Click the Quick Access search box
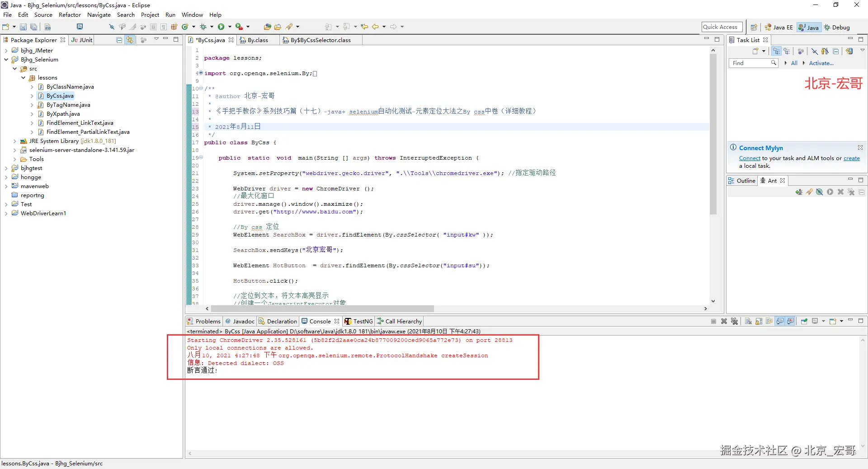868x469 pixels. point(722,27)
